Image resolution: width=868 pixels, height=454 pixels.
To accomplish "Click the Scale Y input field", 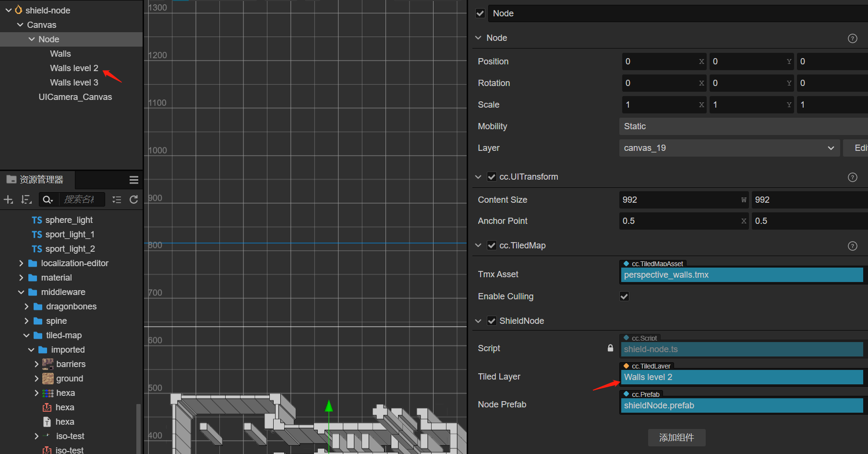I will [x=752, y=105].
